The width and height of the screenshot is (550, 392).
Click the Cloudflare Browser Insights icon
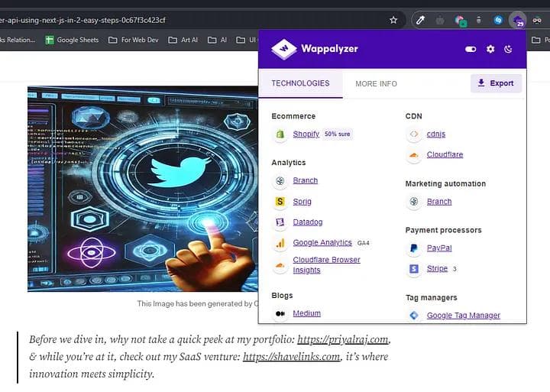[x=280, y=265]
